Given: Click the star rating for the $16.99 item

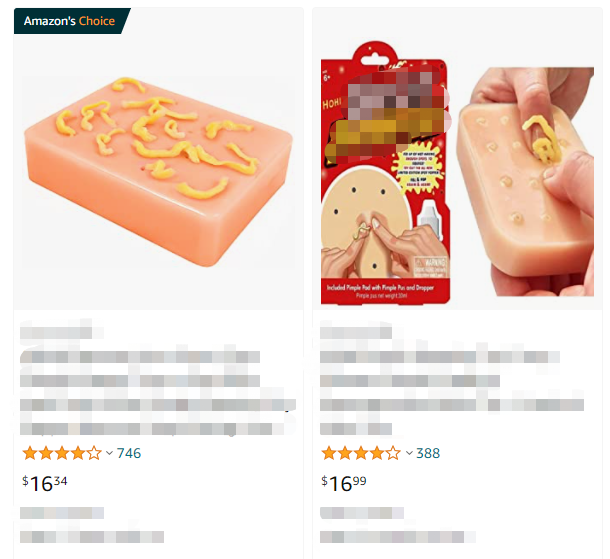Looking at the screenshot, I should click(x=361, y=453).
